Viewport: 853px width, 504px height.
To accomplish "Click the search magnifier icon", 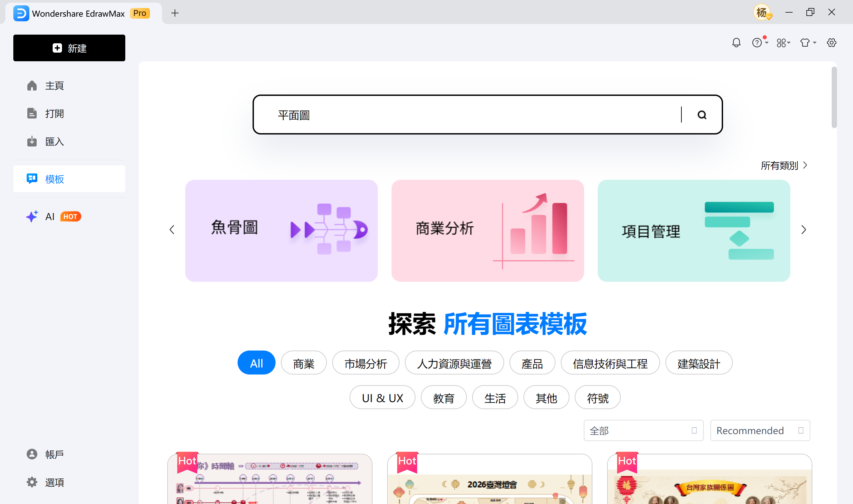I will (702, 115).
